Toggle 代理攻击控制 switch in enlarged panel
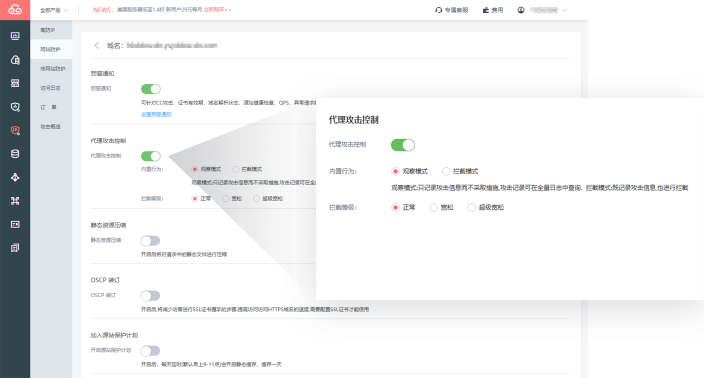This screenshot has height=378, width=704. [403, 145]
